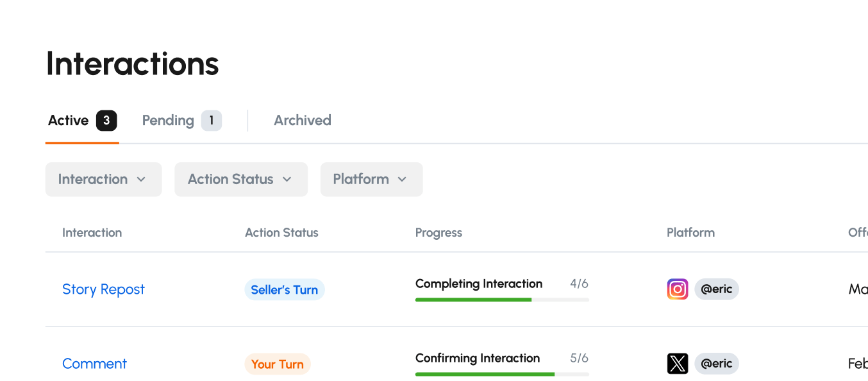
Task: Open the Comment interaction link
Action: tap(94, 364)
